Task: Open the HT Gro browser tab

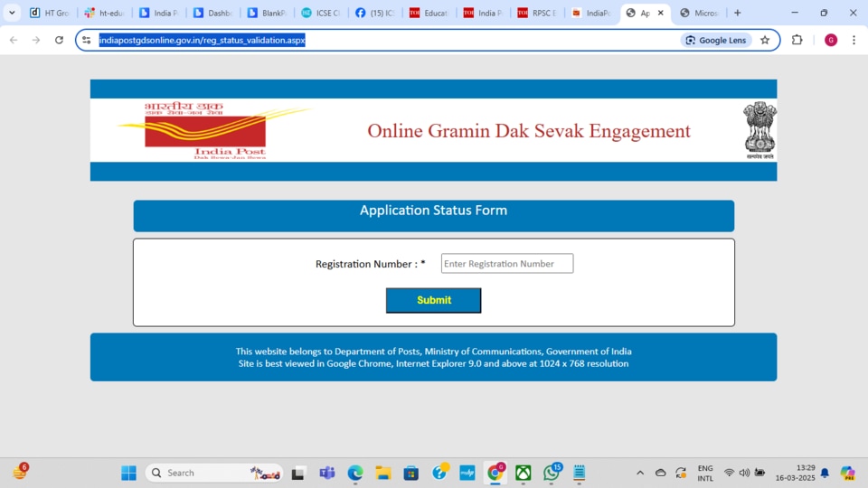Action: click(x=49, y=13)
